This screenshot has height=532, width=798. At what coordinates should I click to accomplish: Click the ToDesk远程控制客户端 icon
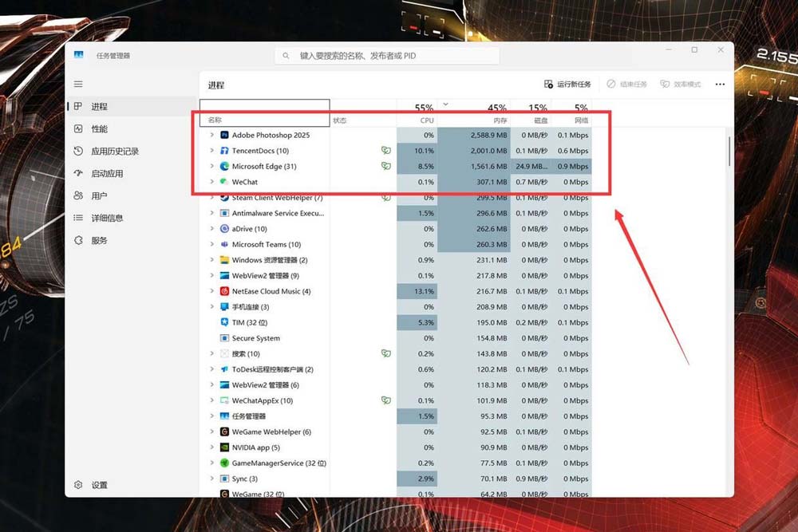point(224,369)
